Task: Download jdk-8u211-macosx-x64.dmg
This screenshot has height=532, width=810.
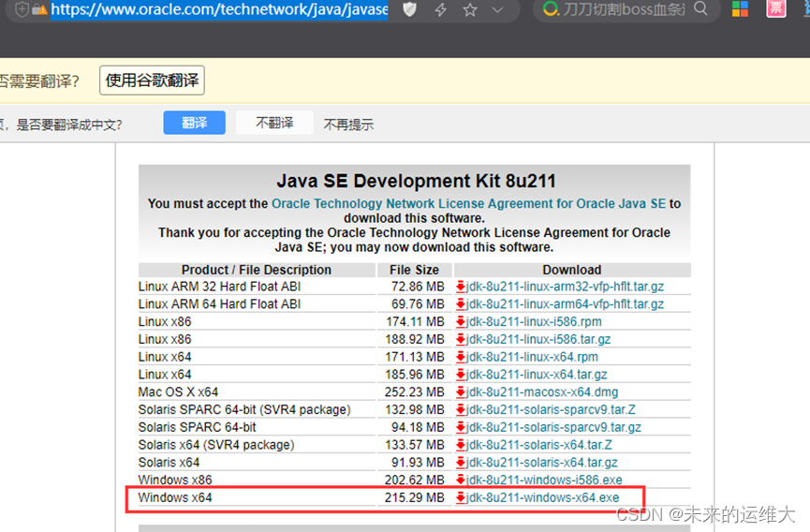Action: click(x=542, y=392)
